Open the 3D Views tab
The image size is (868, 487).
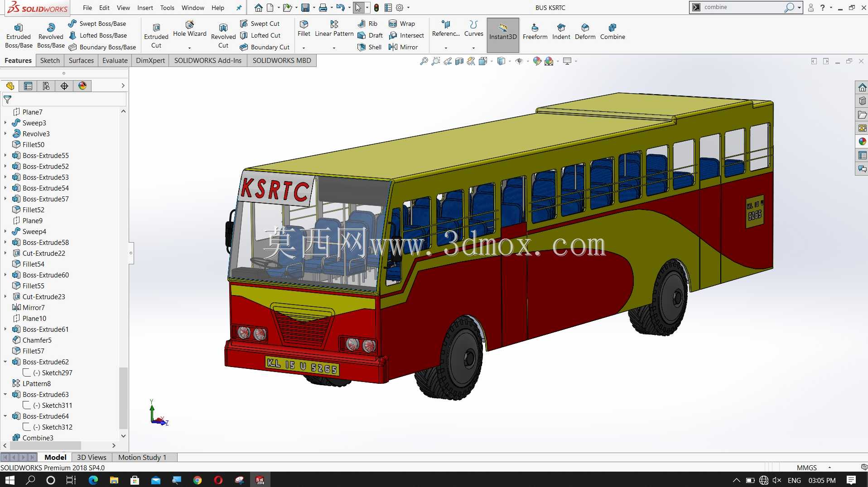click(x=92, y=457)
